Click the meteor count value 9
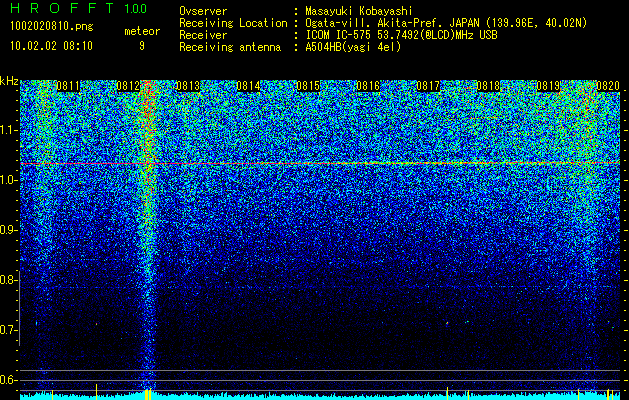The image size is (629, 400). 142,46
